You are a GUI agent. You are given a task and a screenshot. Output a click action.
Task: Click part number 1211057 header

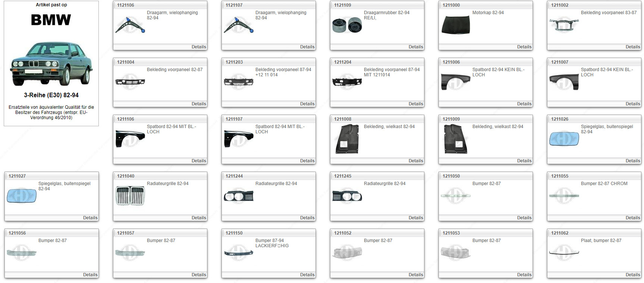[x=126, y=233]
